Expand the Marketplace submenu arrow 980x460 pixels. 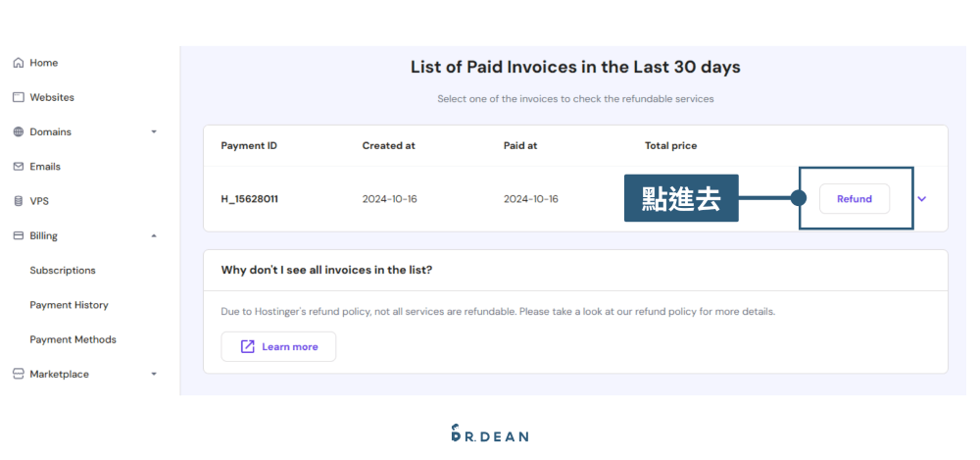pyautogui.click(x=154, y=374)
